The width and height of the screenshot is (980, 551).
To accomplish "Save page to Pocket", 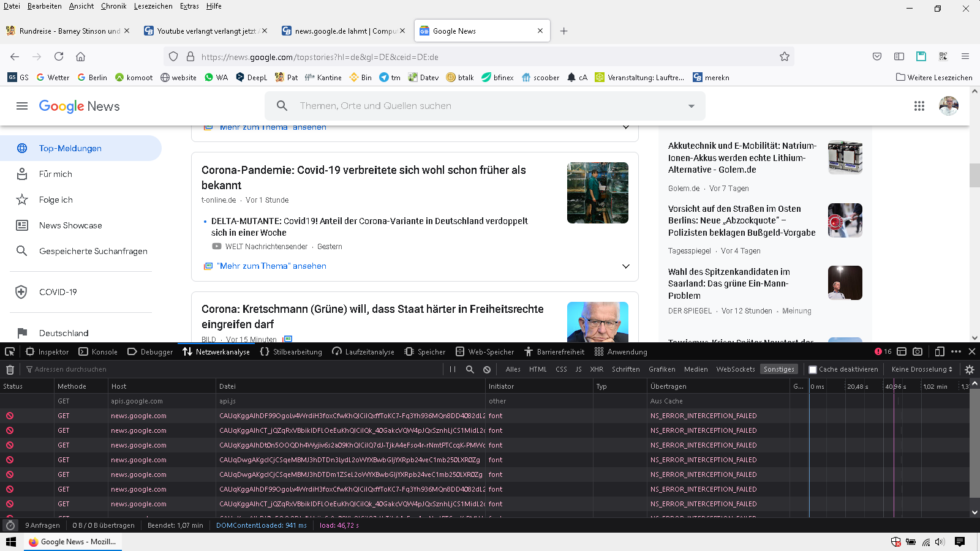I will [877, 56].
